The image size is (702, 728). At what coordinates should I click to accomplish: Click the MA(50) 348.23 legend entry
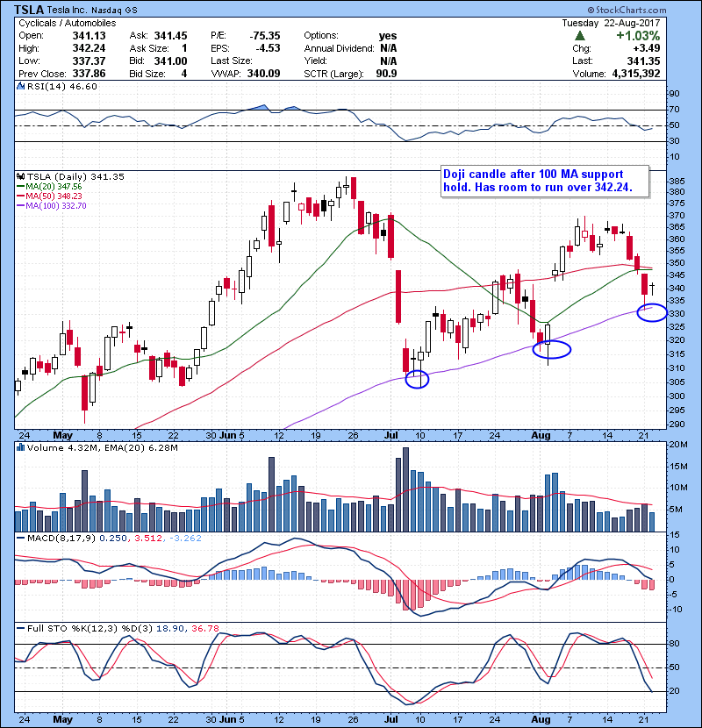pos(49,196)
